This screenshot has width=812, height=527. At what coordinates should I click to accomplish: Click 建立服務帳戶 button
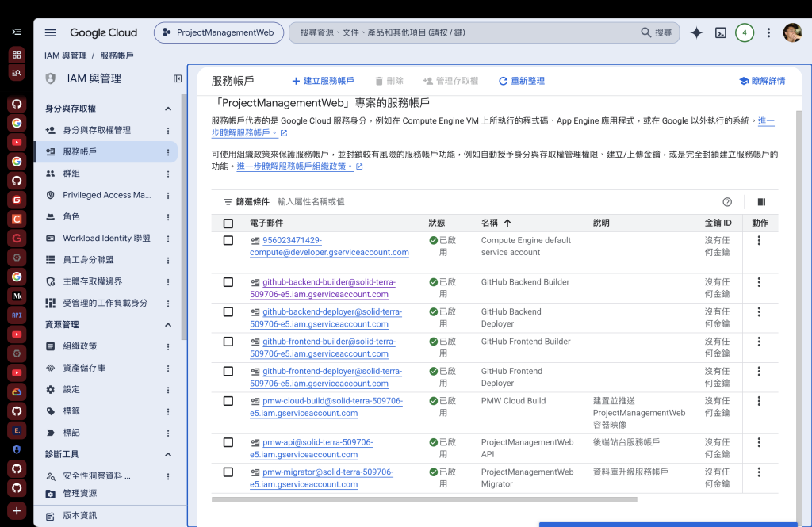(324, 81)
